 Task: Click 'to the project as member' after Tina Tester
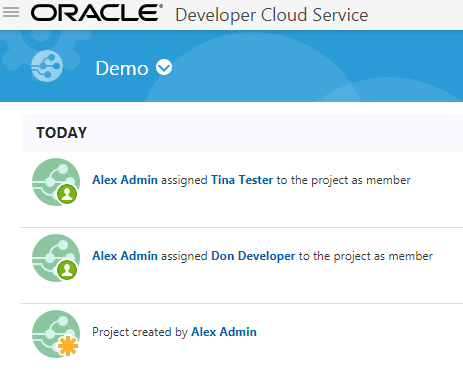pos(344,180)
